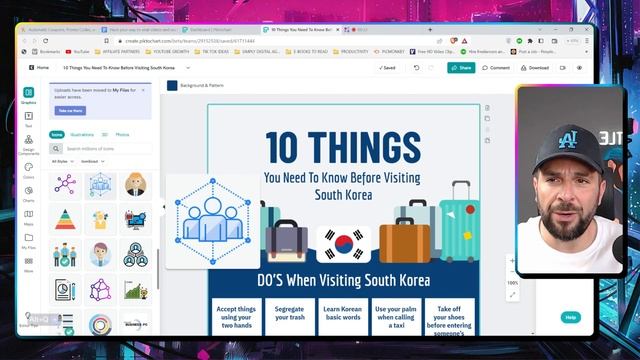Bookmark this page icon in address bar

point(107,41)
